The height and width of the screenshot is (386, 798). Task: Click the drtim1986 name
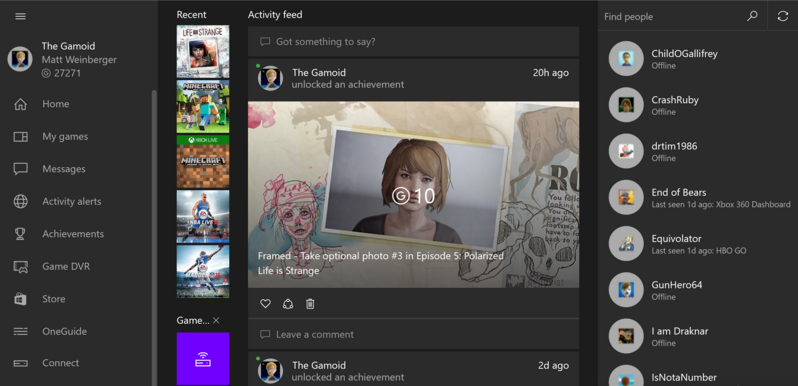point(674,146)
